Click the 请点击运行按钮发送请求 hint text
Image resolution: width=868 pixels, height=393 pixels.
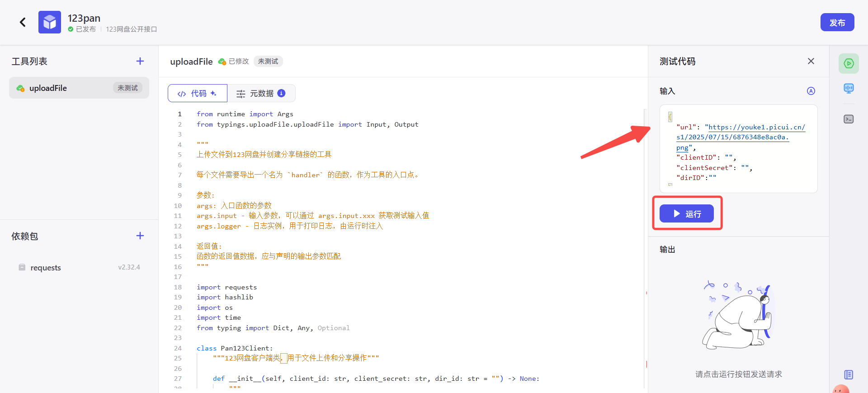739,374
